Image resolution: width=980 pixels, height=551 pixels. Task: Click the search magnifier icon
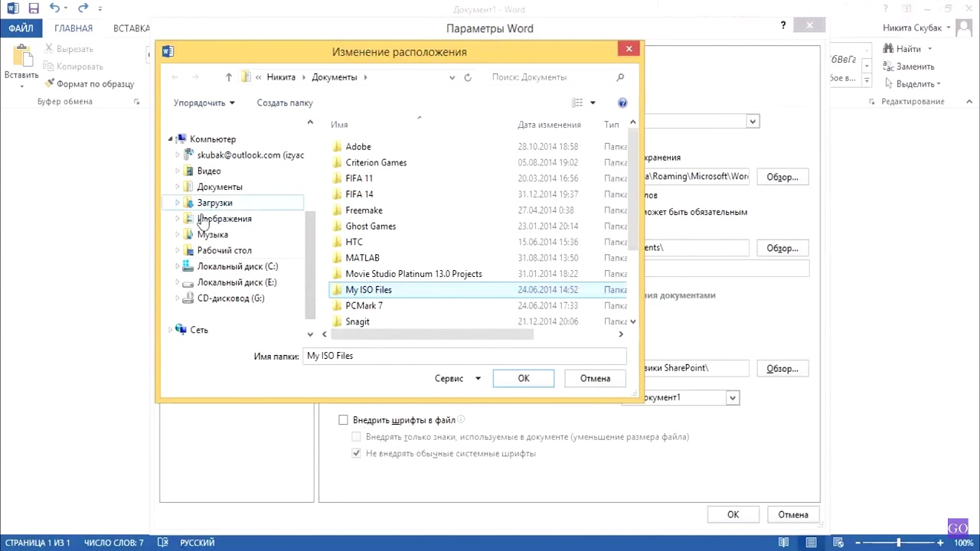pos(620,77)
